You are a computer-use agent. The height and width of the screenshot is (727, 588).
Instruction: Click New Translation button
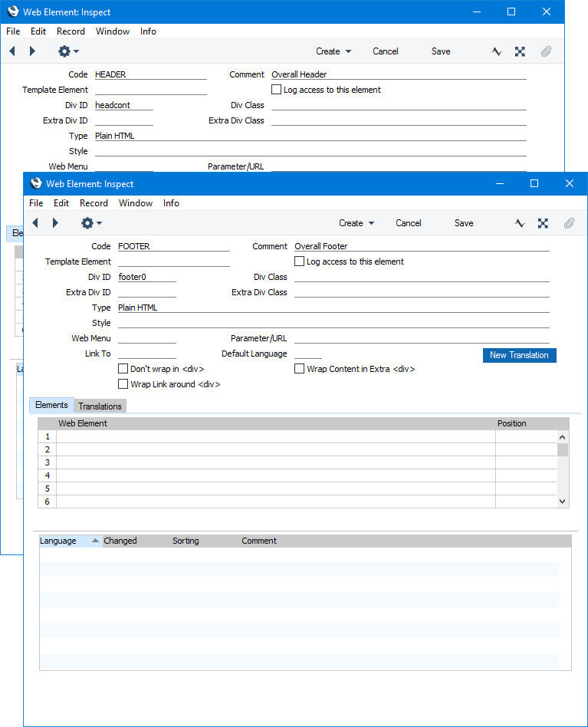pos(520,355)
